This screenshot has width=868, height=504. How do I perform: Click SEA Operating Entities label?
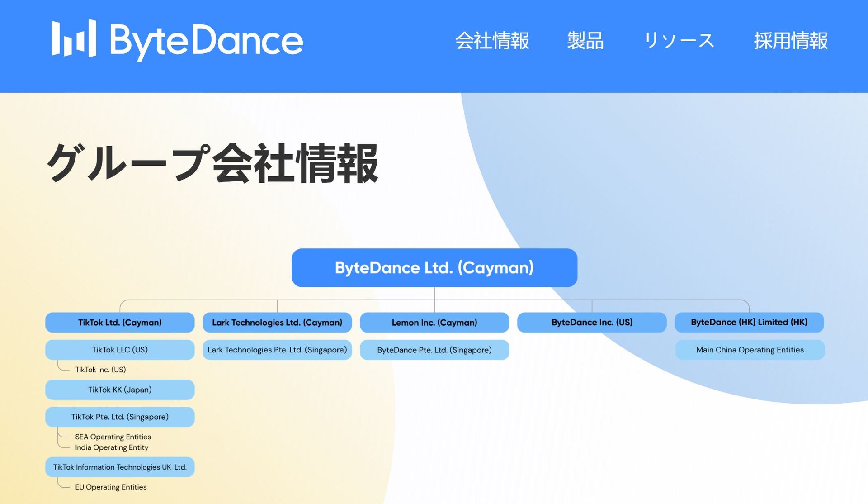point(113,437)
